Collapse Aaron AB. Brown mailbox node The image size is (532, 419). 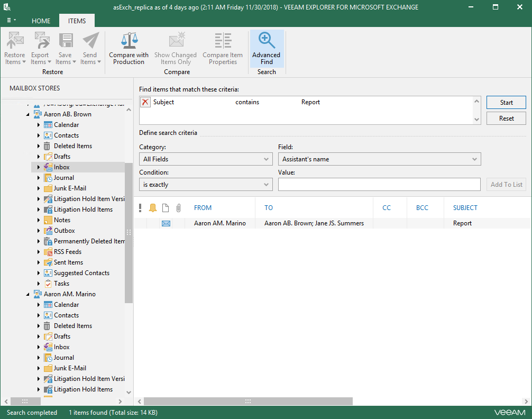coord(28,114)
